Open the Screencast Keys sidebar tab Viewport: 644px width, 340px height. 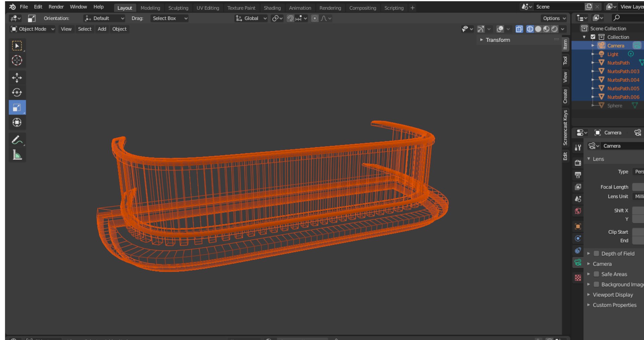(566, 128)
